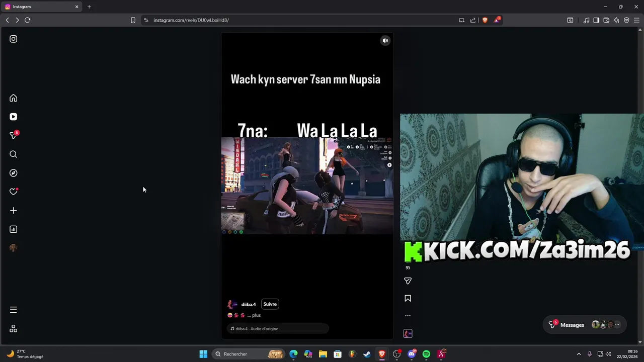644x362 pixels.
Task: Close the Instagram browser tab
Action: [x=77, y=7]
